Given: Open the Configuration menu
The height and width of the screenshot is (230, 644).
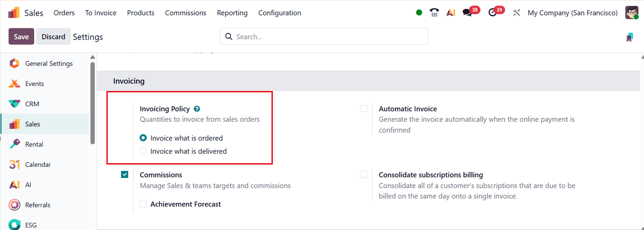Looking at the screenshot, I should 279,13.
